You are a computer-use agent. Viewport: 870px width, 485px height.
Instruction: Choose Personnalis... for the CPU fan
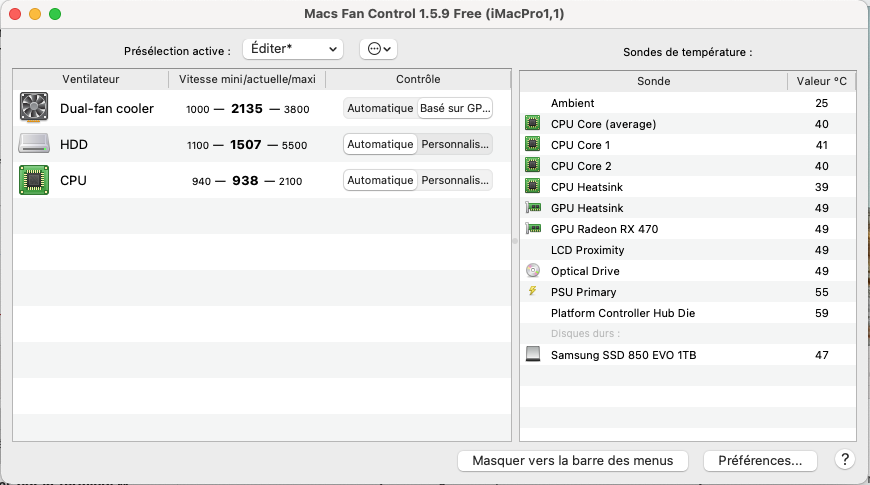click(x=455, y=180)
